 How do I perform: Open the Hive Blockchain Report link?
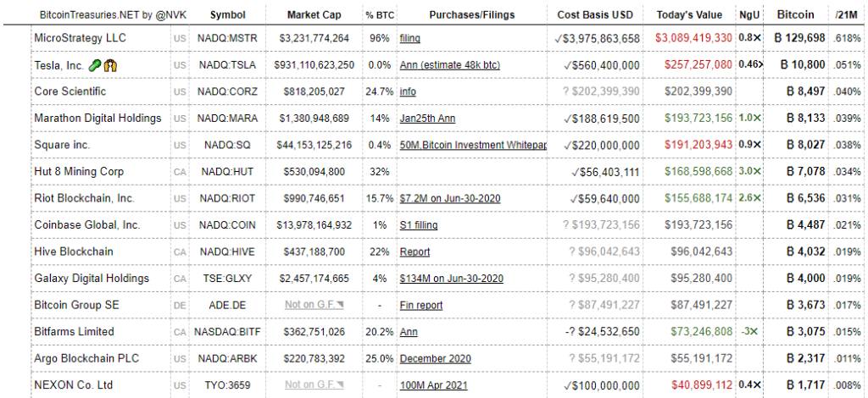[415, 252]
